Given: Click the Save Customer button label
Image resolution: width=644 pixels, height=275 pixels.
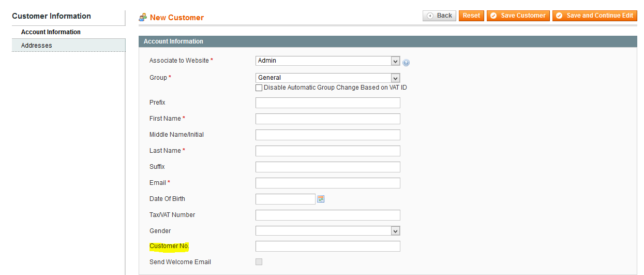Looking at the screenshot, I should (523, 16).
